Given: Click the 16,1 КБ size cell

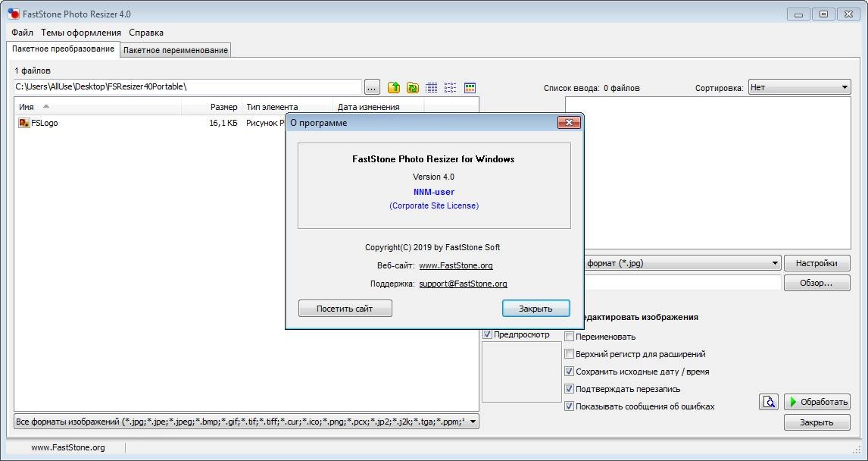Looking at the screenshot, I should tap(223, 123).
